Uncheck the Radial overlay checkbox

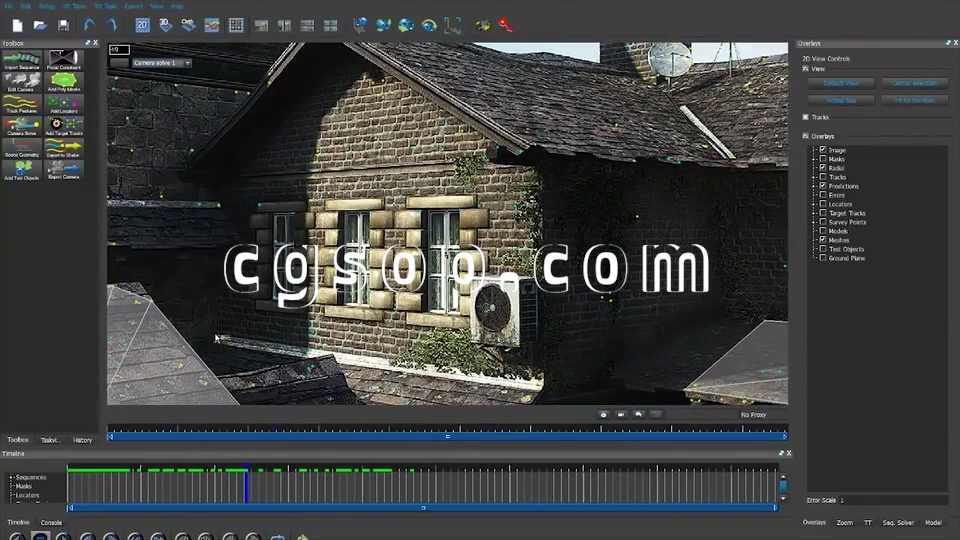823,168
